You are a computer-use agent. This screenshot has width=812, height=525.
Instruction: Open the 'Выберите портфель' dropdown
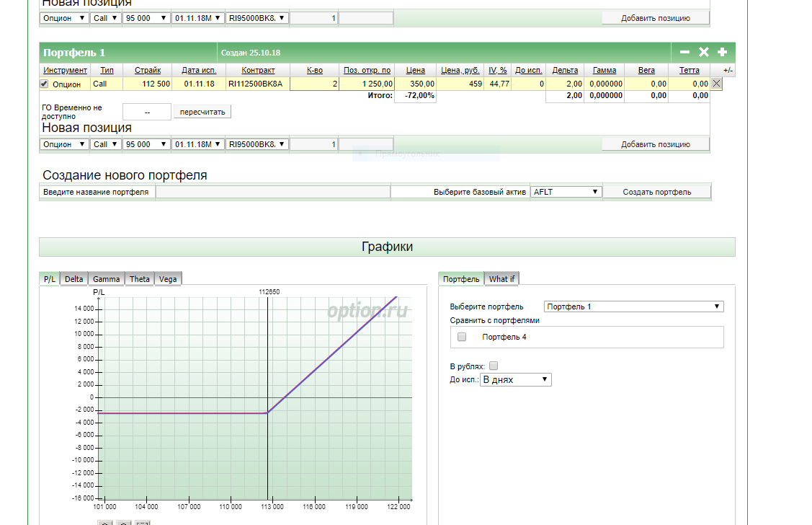pos(633,306)
